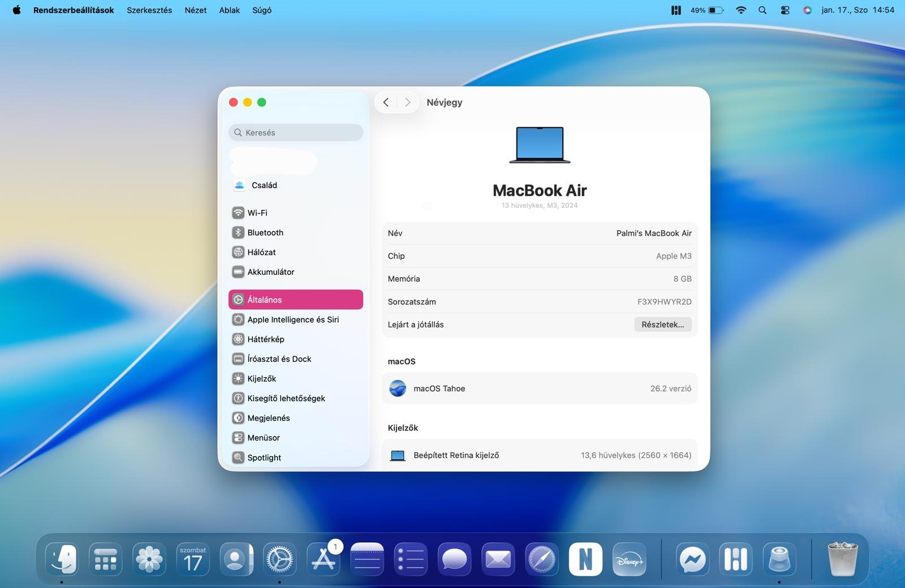Open the Reminders list icon in the Dock
Image resolution: width=905 pixels, height=588 pixels.
click(x=411, y=559)
